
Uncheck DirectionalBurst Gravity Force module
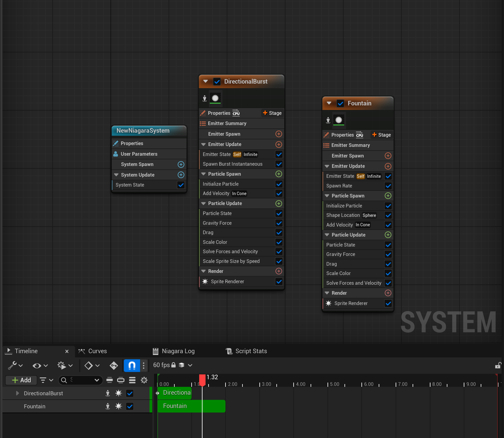coord(279,223)
